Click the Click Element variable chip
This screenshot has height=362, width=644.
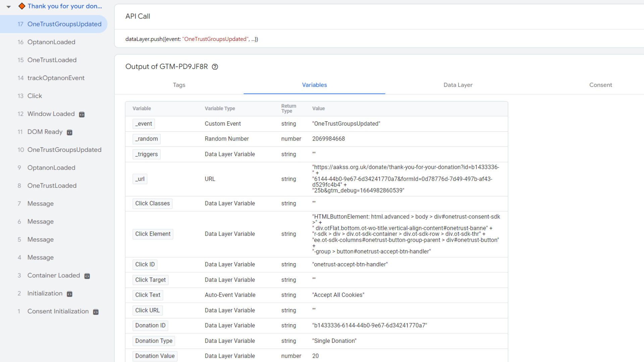pyautogui.click(x=153, y=234)
